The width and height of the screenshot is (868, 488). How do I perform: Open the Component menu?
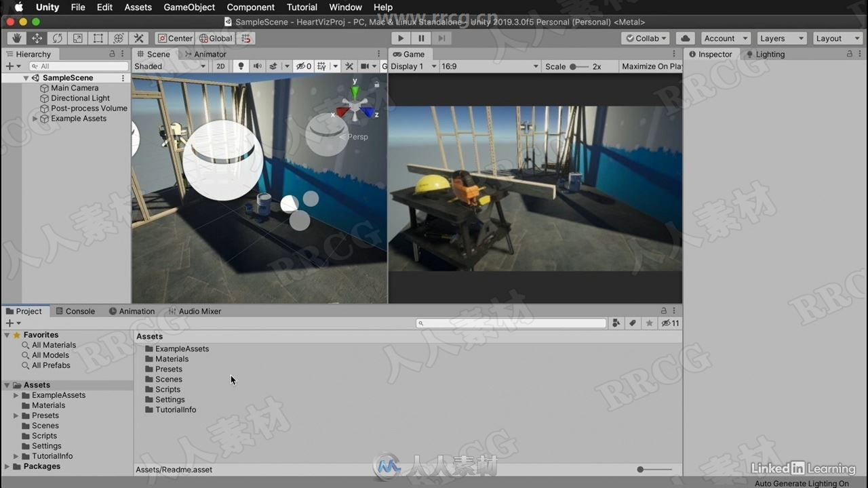[251, 7]
